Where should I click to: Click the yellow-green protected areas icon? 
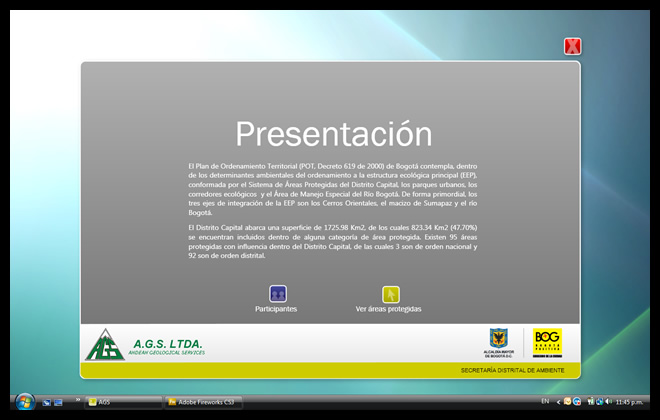tap(391, 294)
